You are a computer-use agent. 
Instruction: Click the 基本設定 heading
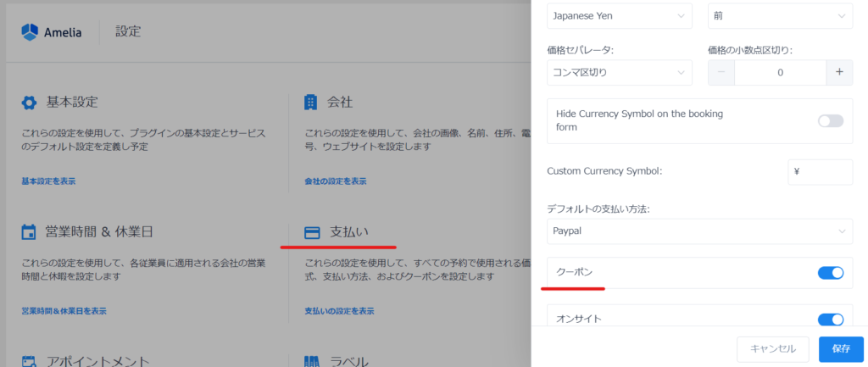73,103
